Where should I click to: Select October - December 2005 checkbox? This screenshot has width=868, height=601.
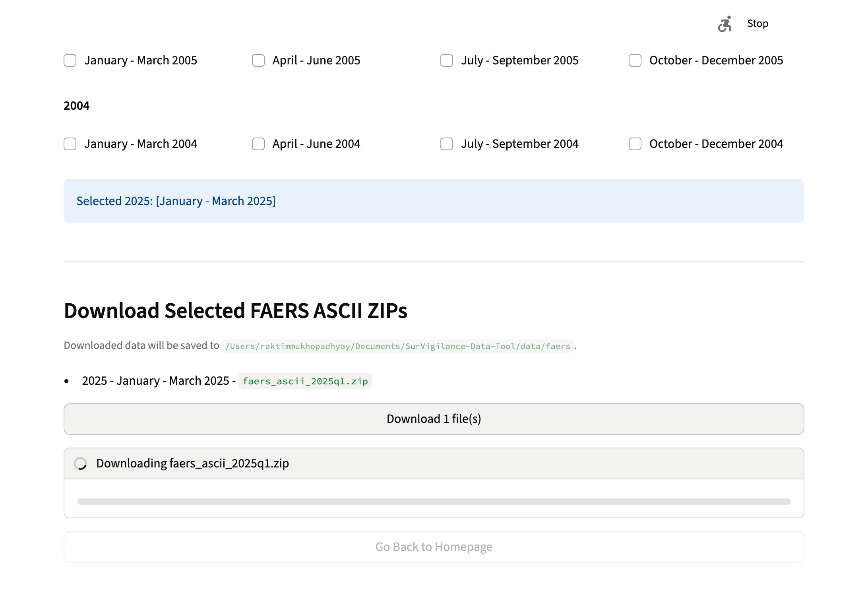point(635,60)
